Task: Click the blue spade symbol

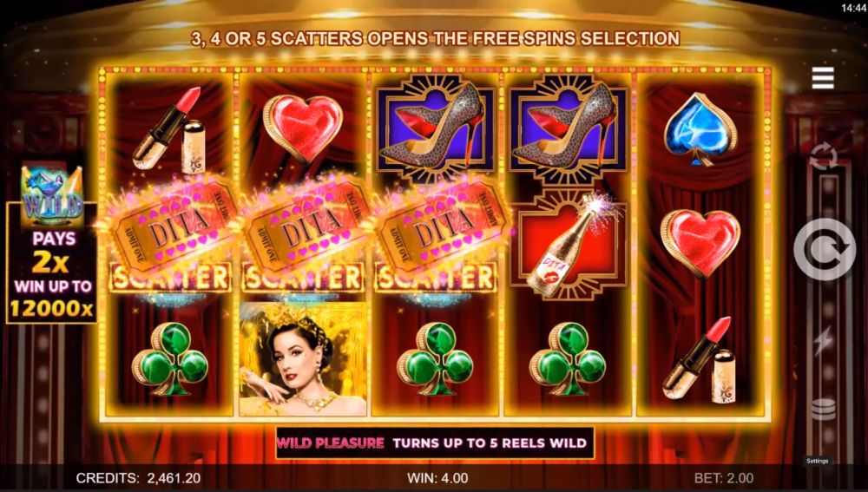Action: [700, 129]
